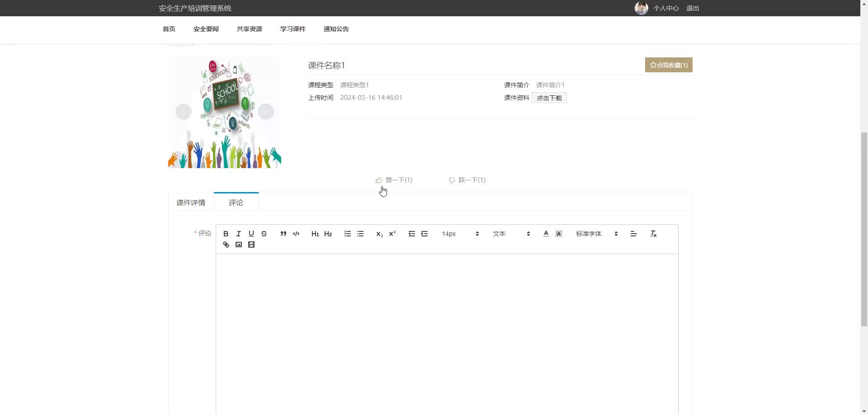868x414 pixels.
Task: Go to 首页 in navigation bar
Action: click(169, 29)
